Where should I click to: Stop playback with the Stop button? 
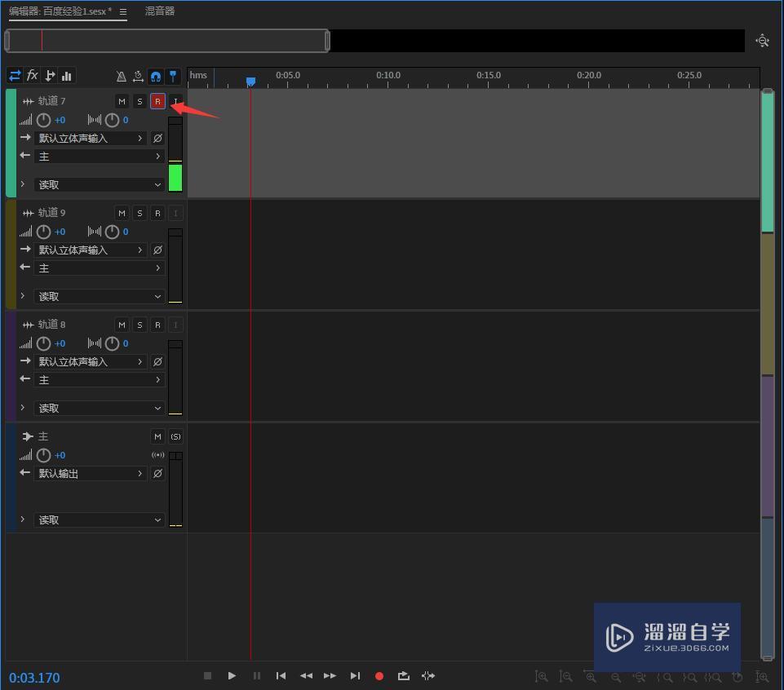coord(207,676)
